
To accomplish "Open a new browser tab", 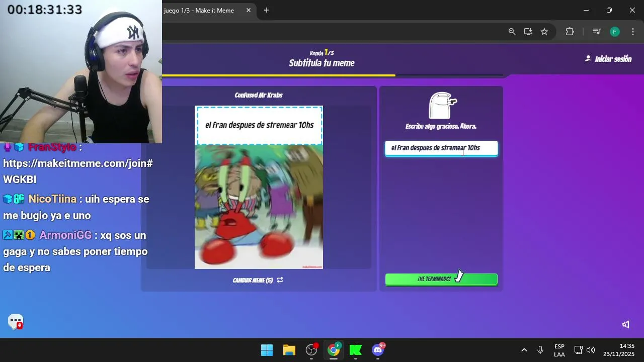I will [x=267, y=10].
